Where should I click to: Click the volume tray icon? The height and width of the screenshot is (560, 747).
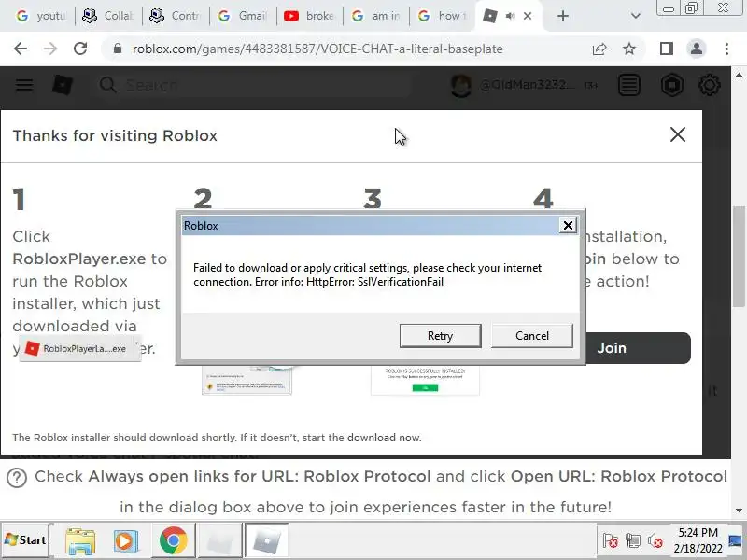click(655, 541)
